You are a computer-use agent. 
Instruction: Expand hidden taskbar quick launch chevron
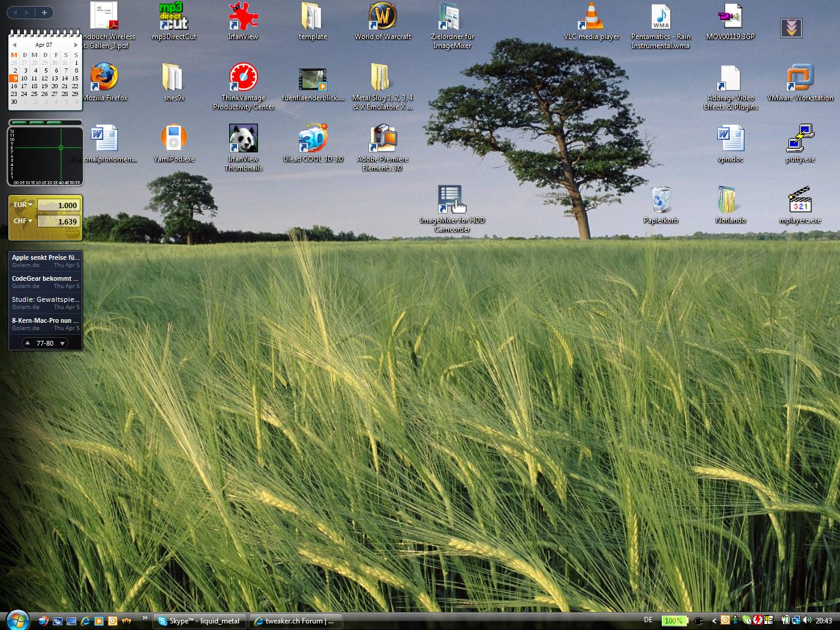(145, 618)
